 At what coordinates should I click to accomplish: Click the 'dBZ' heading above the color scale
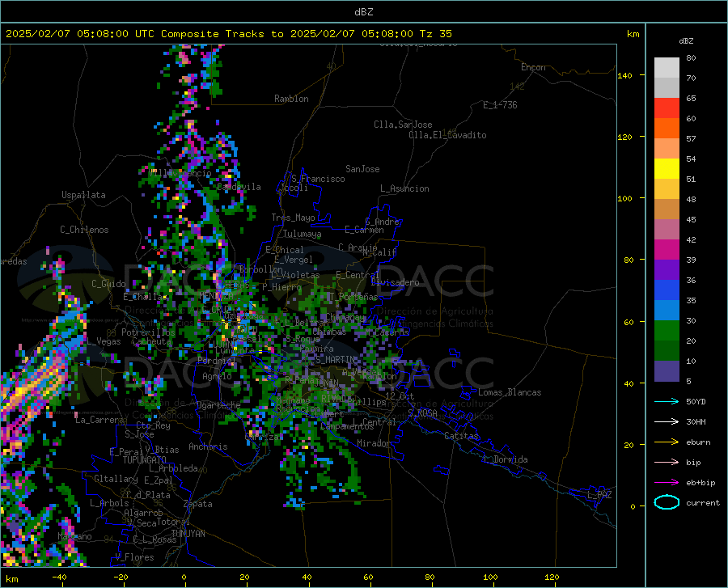[x=686, y=40]
